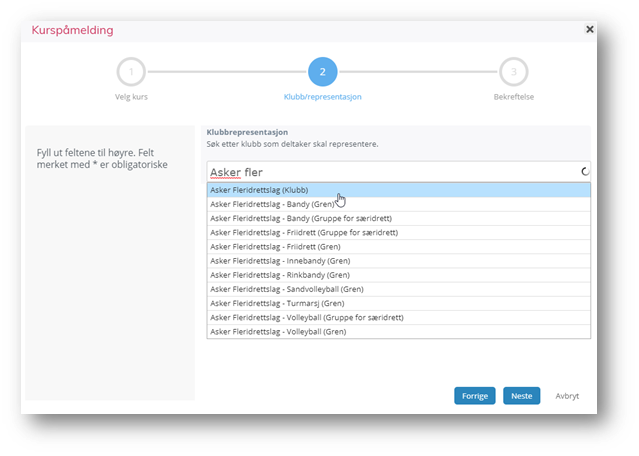This screenshot has width=639, height=456.
Task: Pick Asker Fleridrettslag - Innebandy (Gren)
Action: (398, 261)
